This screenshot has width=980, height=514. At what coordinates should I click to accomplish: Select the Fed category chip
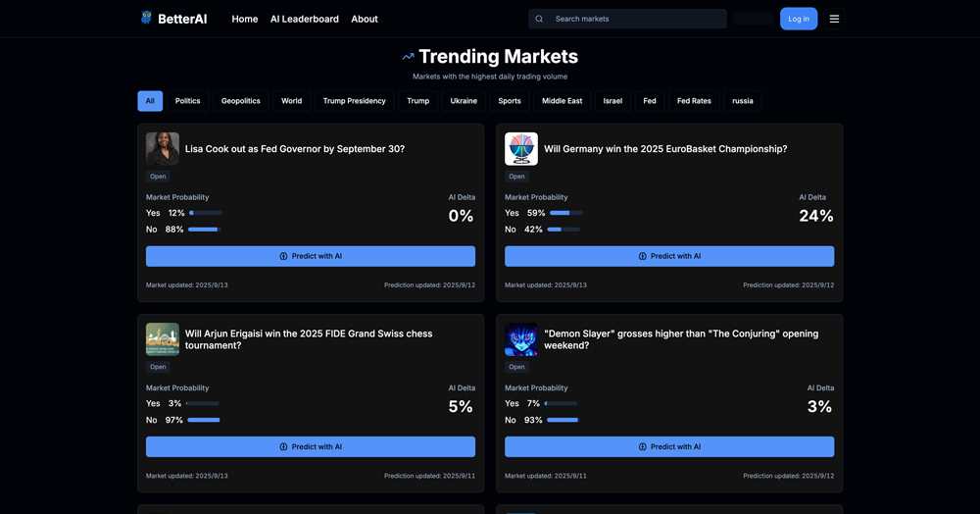click(650, 101)
